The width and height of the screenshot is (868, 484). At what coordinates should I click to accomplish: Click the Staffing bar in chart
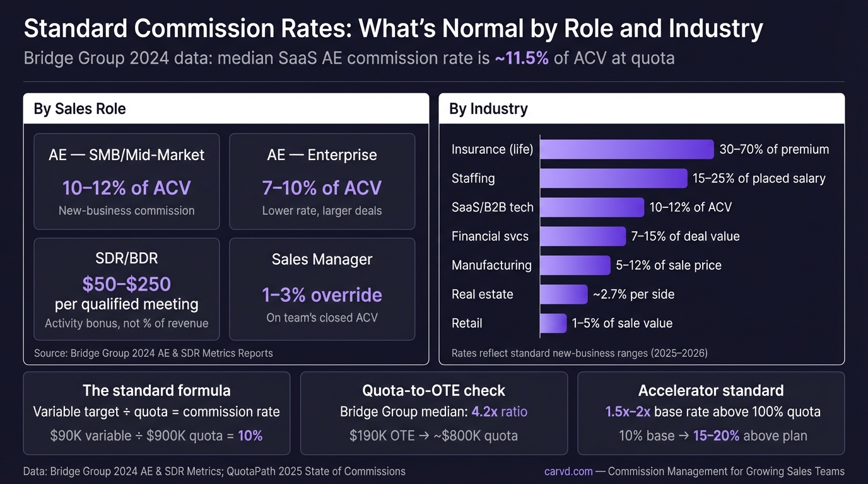(x=613, y=178)
